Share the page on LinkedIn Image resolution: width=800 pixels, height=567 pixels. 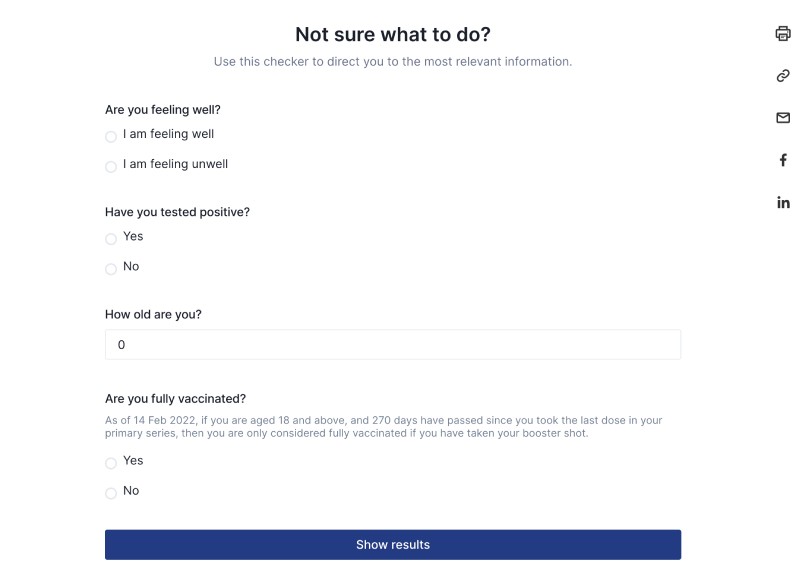pos(783,203)
